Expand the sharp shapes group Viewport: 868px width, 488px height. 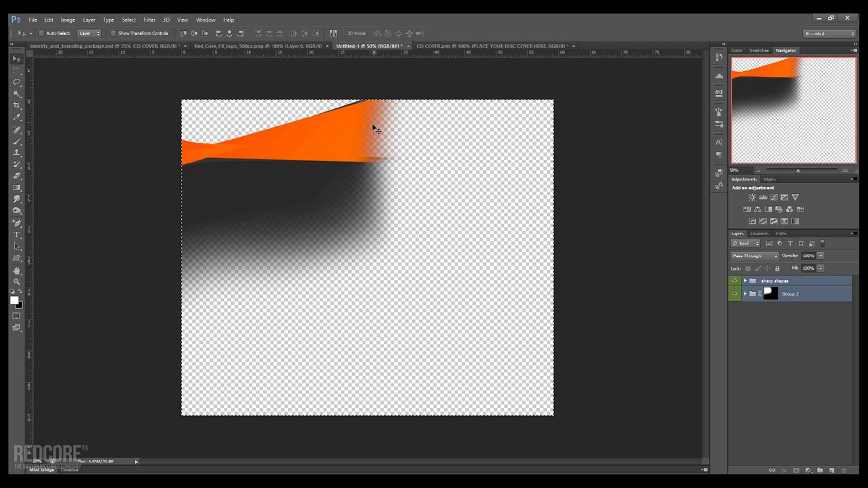(x=745, y=281)
